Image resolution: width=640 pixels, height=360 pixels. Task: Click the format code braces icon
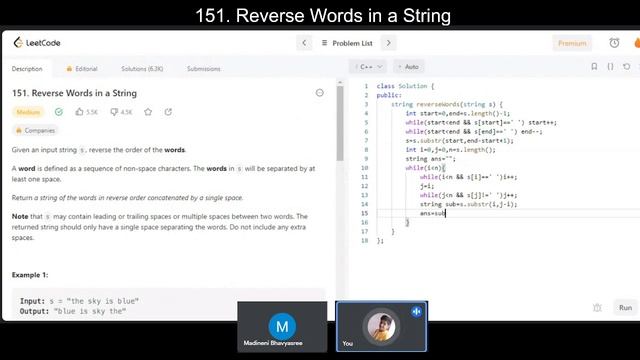coord(610,67)
